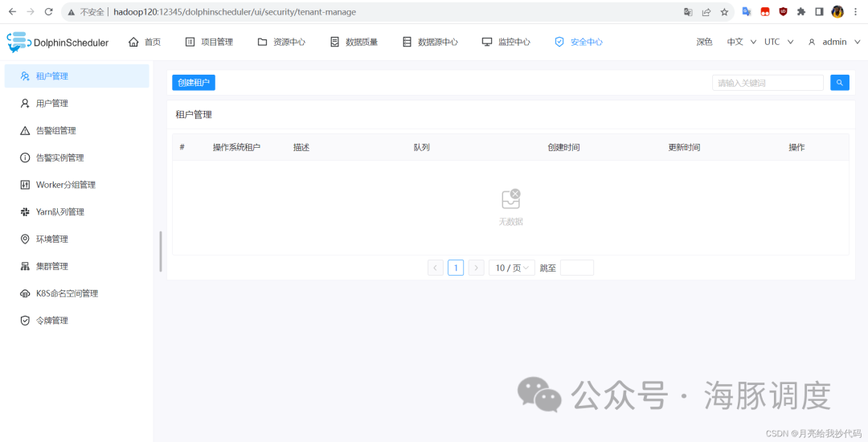Screen dimensions: 868x442
Task: Go to next page arrow
Action: point(476,268)
